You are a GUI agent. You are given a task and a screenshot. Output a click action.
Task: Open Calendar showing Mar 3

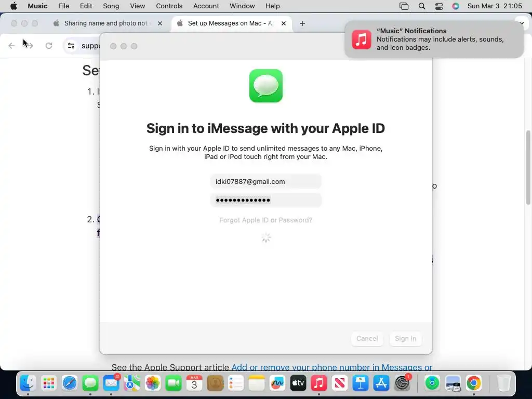194,383
